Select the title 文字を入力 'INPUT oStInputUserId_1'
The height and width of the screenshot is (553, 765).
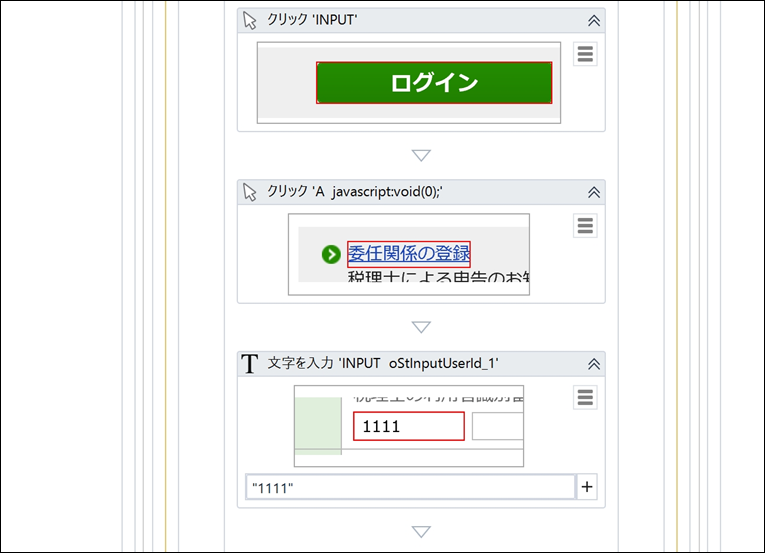point(383,363)
